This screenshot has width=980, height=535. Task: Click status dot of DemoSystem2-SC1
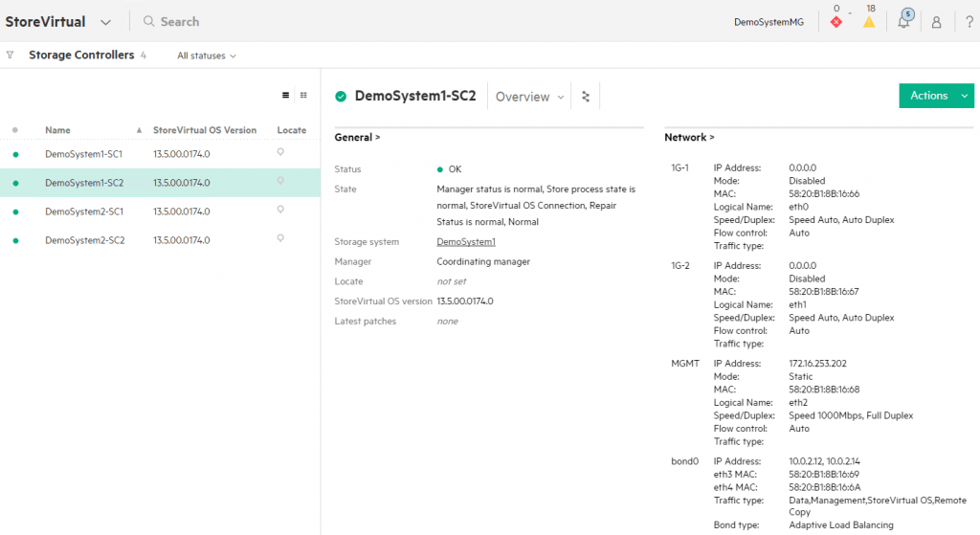tap(15, 212)
